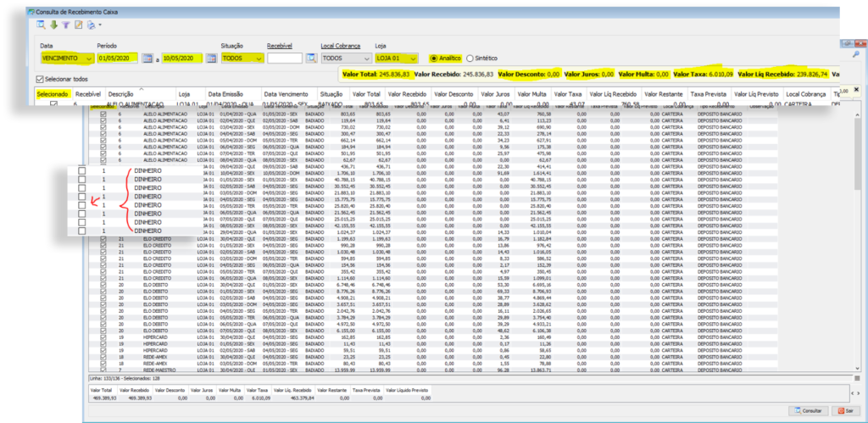
Task: Close the yellow totals tooltip with X
Action: pyautogui.click(x=856, y=89)
